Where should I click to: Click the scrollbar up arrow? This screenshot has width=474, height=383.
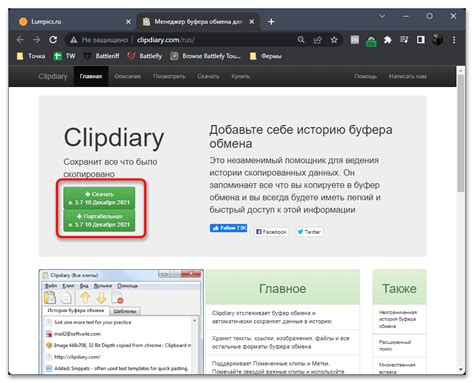461,70
